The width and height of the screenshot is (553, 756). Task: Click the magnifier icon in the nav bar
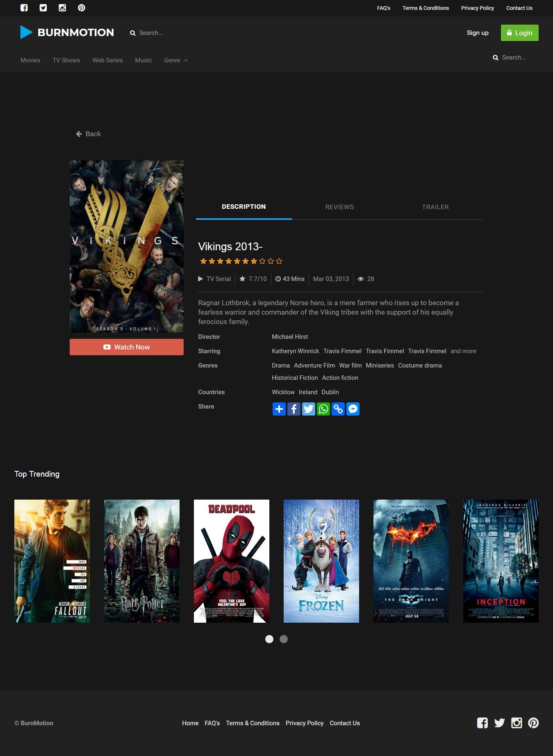pos(496,57)
